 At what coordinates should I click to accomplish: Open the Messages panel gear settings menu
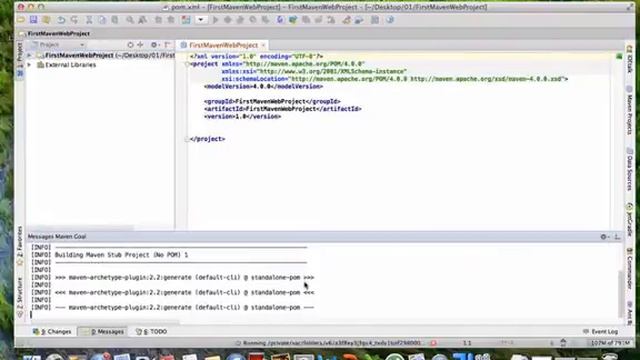pos(604,237)
